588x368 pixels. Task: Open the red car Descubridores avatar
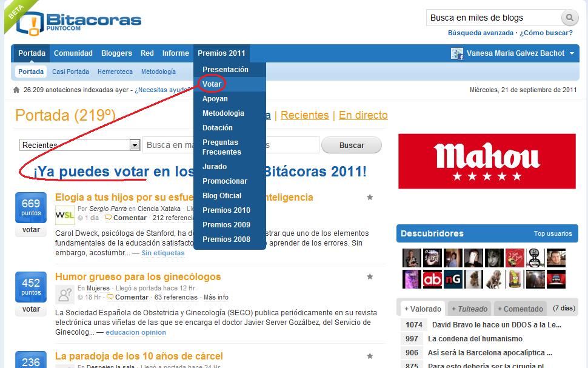tap(556, 279)
